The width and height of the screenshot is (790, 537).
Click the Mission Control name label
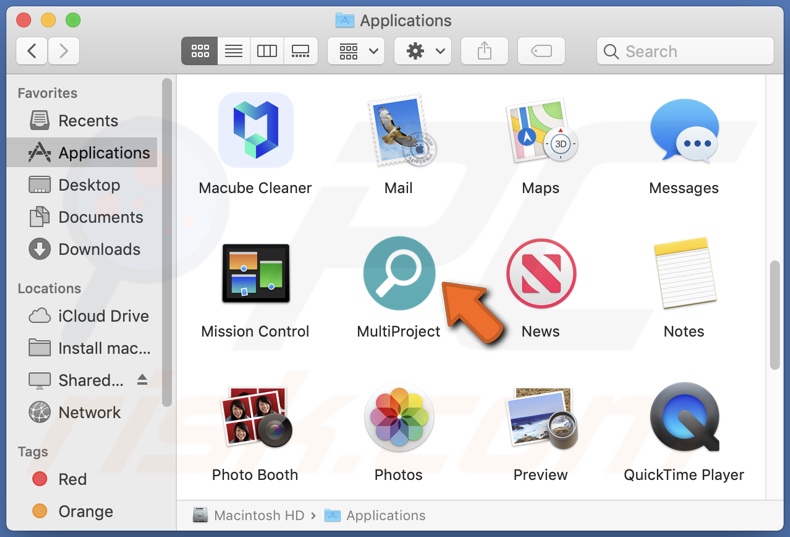255,331
